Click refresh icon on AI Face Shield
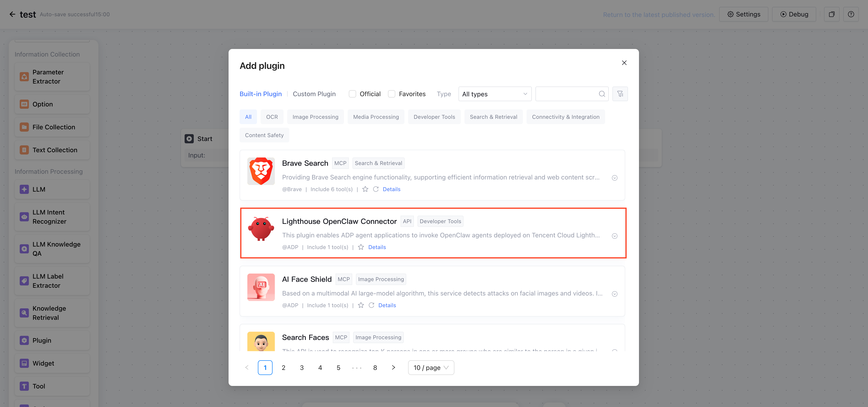 click(371, 305)
